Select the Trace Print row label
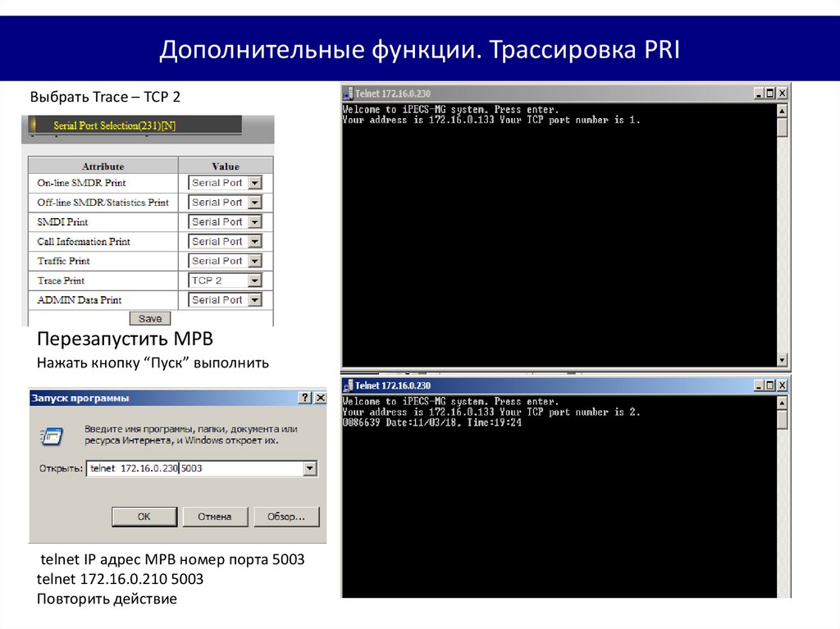This screenshot has height=629, width=840. tap(61, 280)
